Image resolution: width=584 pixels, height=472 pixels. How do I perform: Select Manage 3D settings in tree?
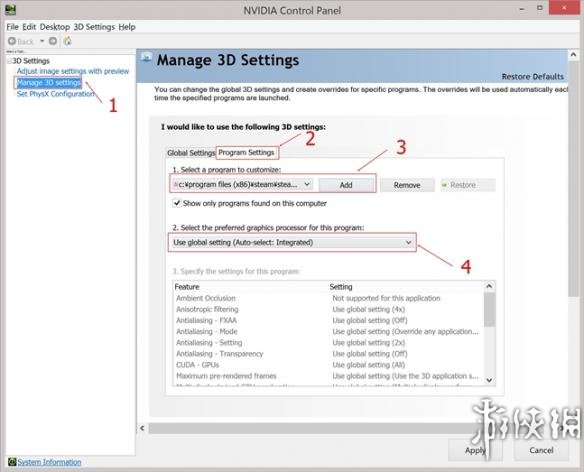pyautogui.click(x=49, y=83)
